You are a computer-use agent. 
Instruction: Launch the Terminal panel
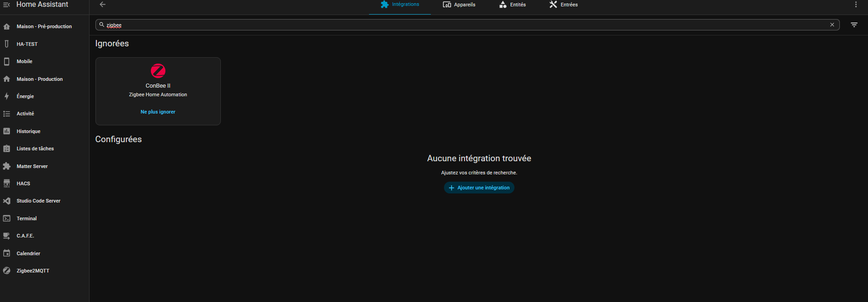tap(26, 218)
